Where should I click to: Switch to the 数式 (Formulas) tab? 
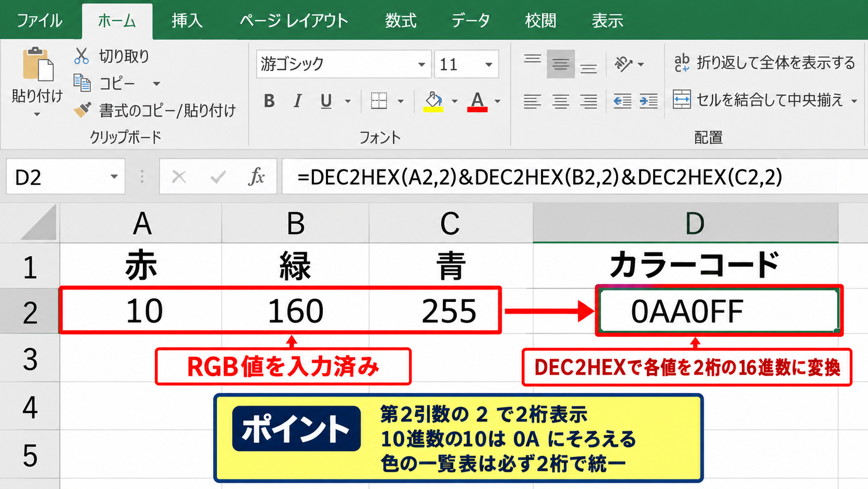tap(400, 21)
